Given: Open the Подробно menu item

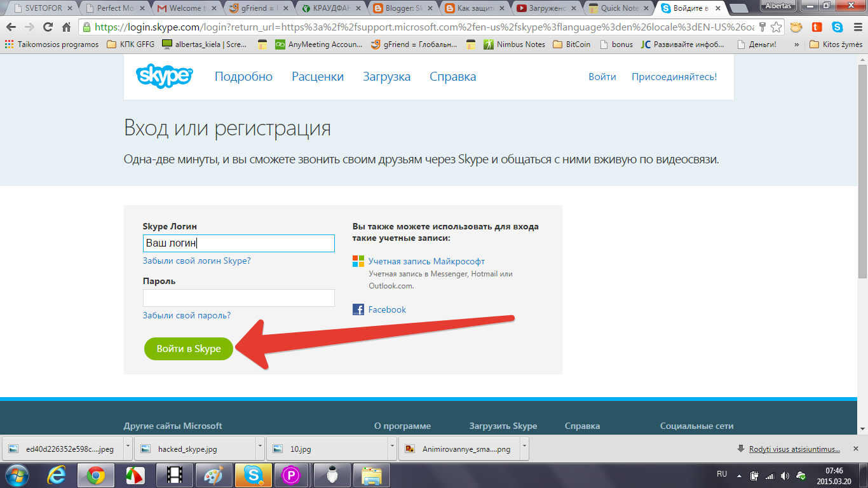Looking at the screenshot, I should coord(243,77).
